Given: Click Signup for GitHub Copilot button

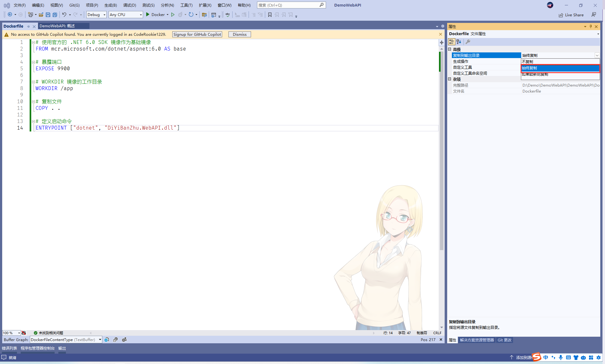Looking at the screenshot, I should point(197,35).
